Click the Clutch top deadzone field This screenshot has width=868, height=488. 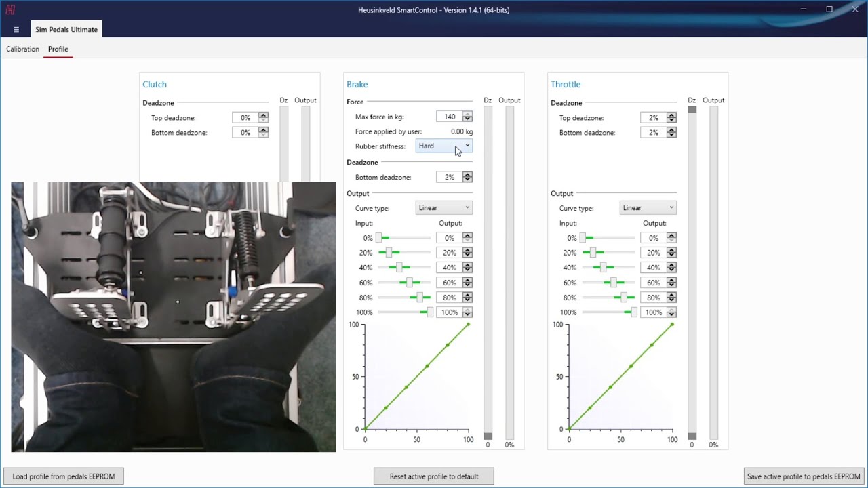point(245,117)
